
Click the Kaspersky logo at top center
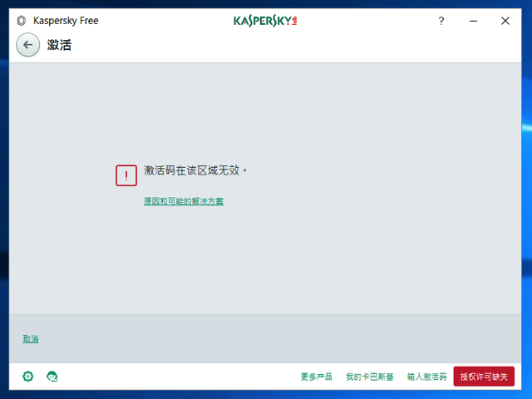[265, 21]
